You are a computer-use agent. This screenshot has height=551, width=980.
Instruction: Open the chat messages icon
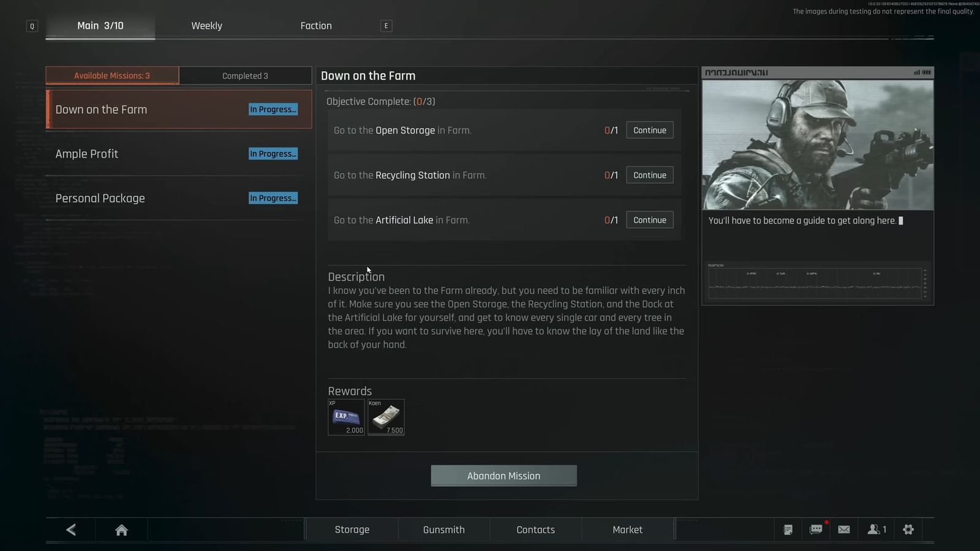(816, 530)
